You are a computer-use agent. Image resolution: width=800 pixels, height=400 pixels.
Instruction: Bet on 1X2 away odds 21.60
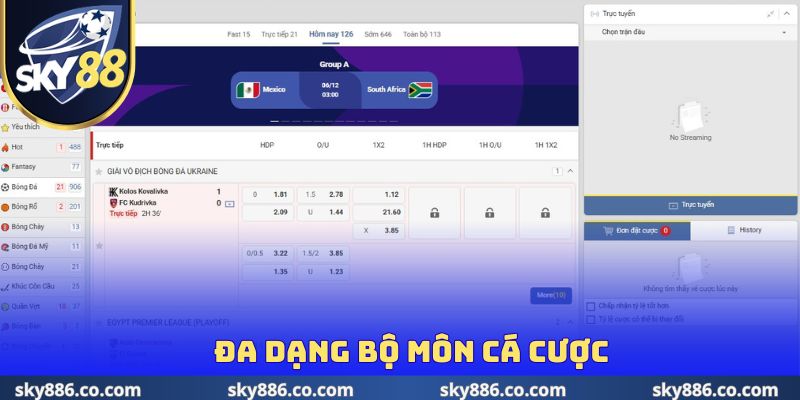pos(379,212)
